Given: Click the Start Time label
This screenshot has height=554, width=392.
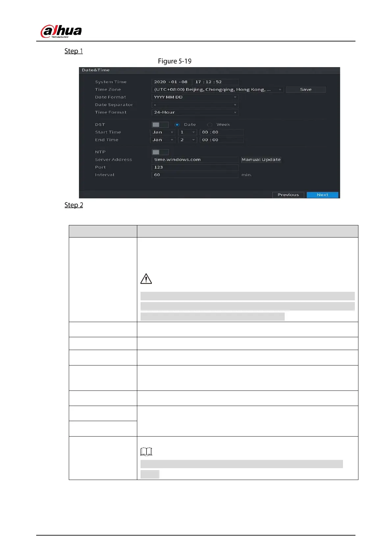Looking at the screenshot, I should [x=108, y=132].
